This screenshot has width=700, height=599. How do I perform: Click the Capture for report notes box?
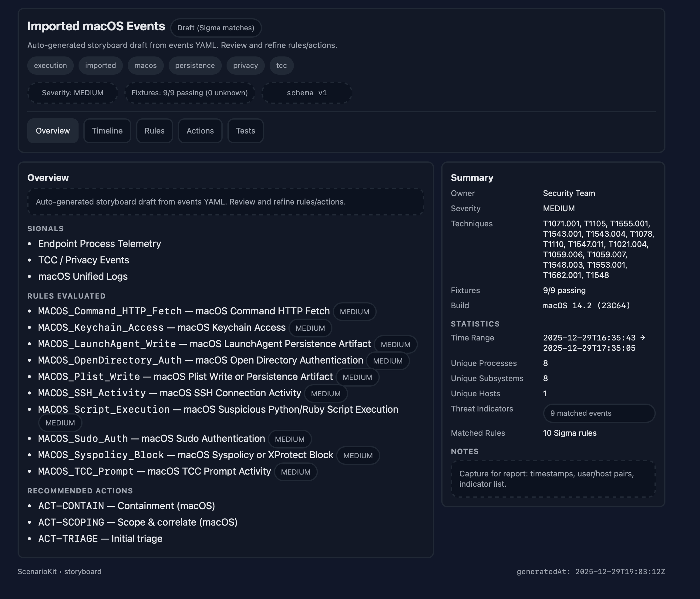click(x=553, y=479)
